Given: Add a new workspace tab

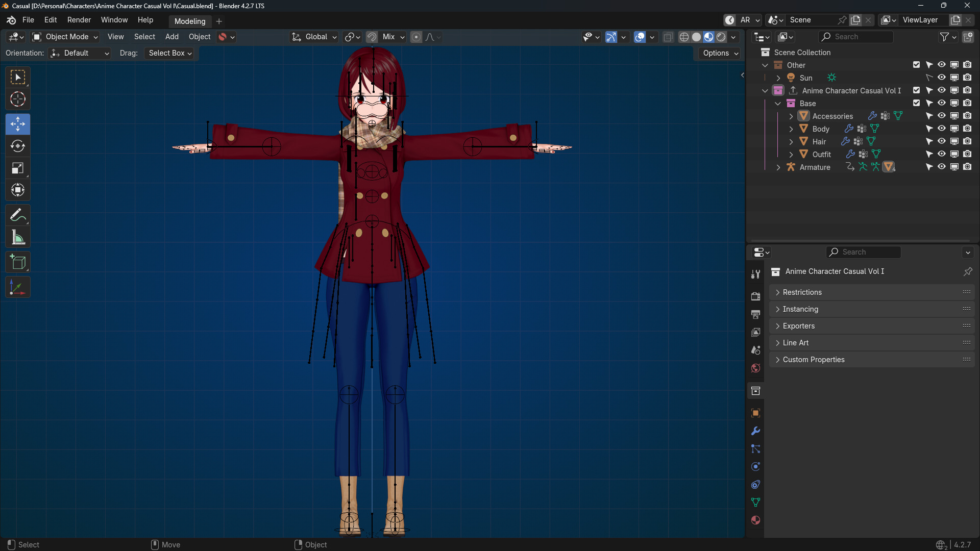Looking at the screenshot, I should click(219, 21).
